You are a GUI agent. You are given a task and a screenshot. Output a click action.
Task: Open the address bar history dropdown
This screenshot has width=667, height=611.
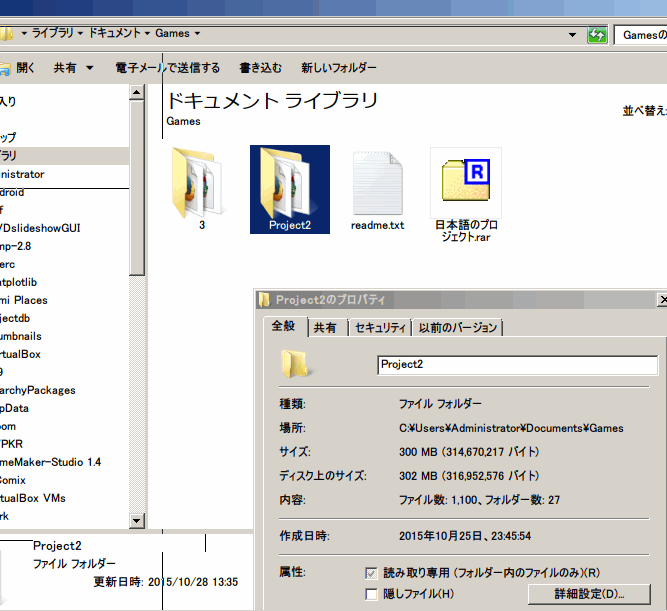coord(573,35)
